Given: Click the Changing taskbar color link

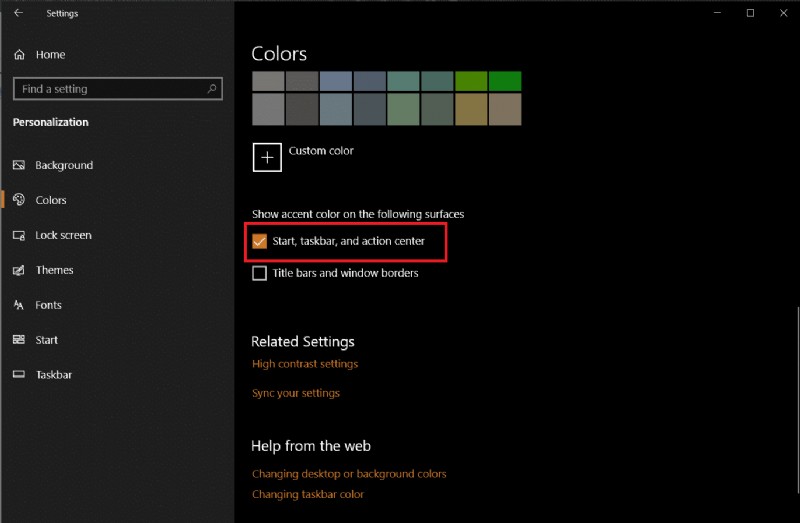Looking at the screenshot, I should tap(308, 494).
